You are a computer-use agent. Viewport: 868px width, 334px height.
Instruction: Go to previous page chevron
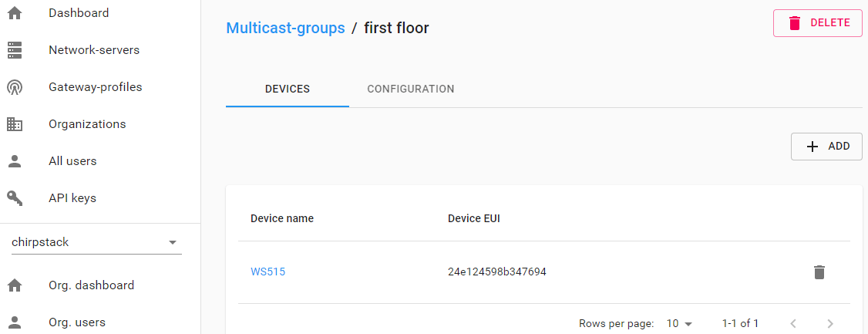click(792, 323)
